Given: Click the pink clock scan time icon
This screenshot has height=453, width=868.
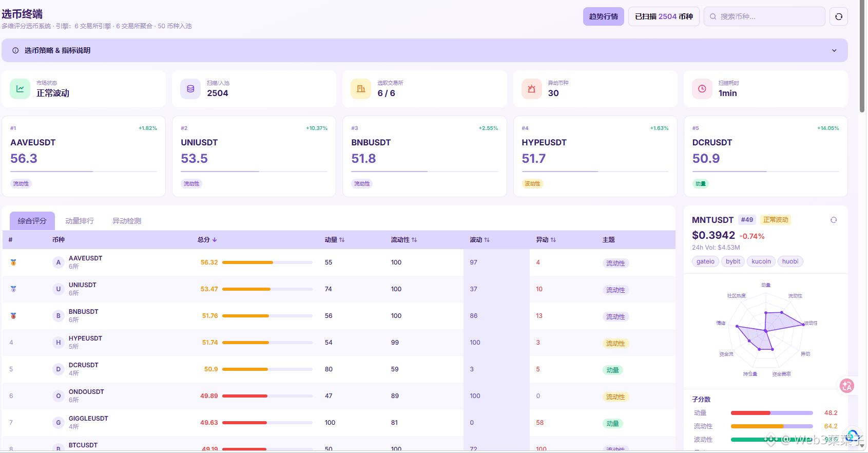Looking at the screenshot, I should tap(702, 89).
